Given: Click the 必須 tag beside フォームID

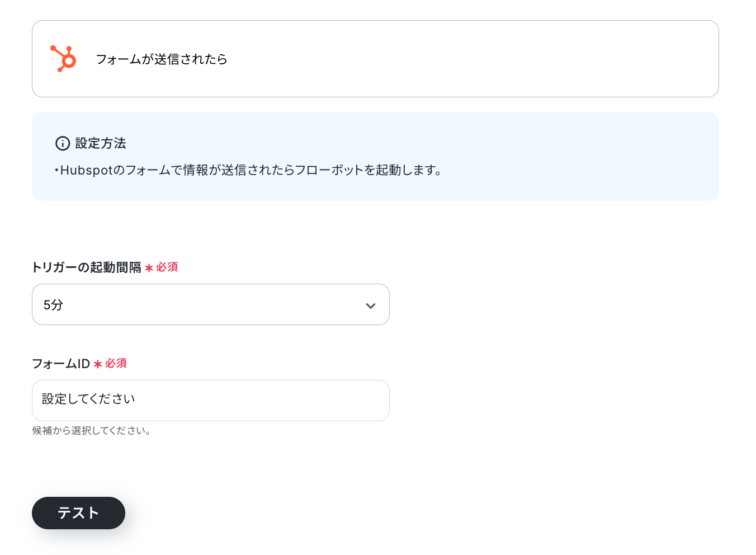Looking at the screenshot, I should coord(116,364).
